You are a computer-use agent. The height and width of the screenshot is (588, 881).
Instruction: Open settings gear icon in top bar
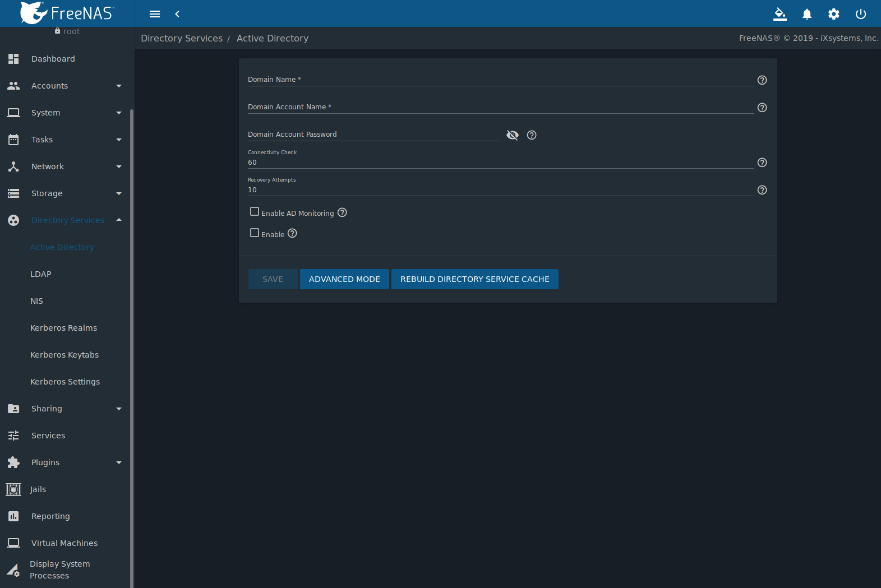click(x=834, y=14)
